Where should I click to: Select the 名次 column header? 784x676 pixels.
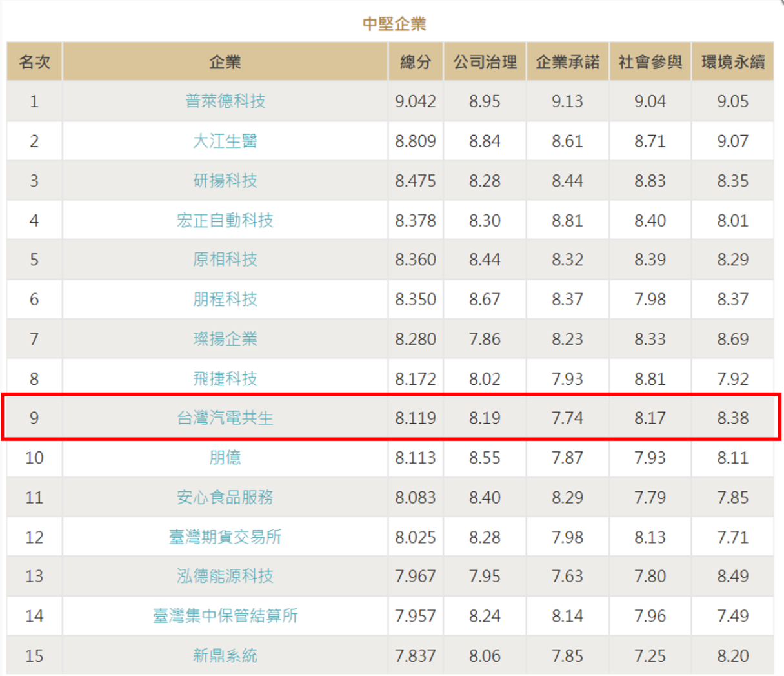click(34, 62)
